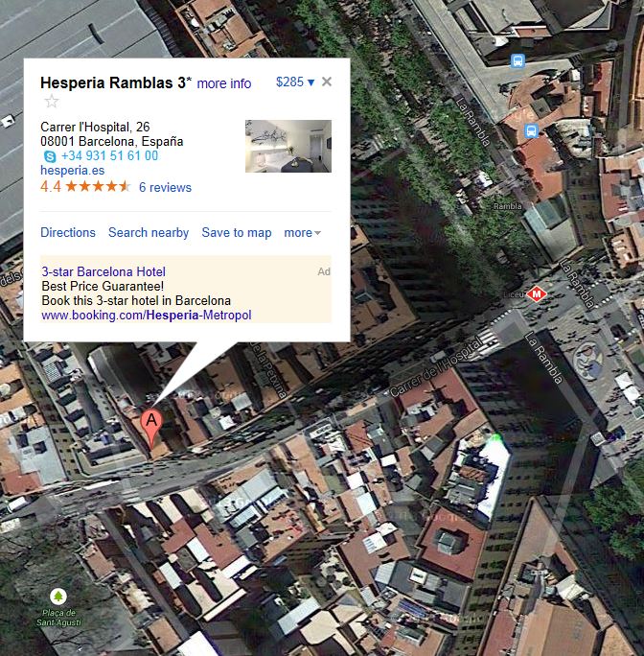644x656 pixels.
Task: View the hotel room photo thumbnail
Action: (x=288, y=146)
